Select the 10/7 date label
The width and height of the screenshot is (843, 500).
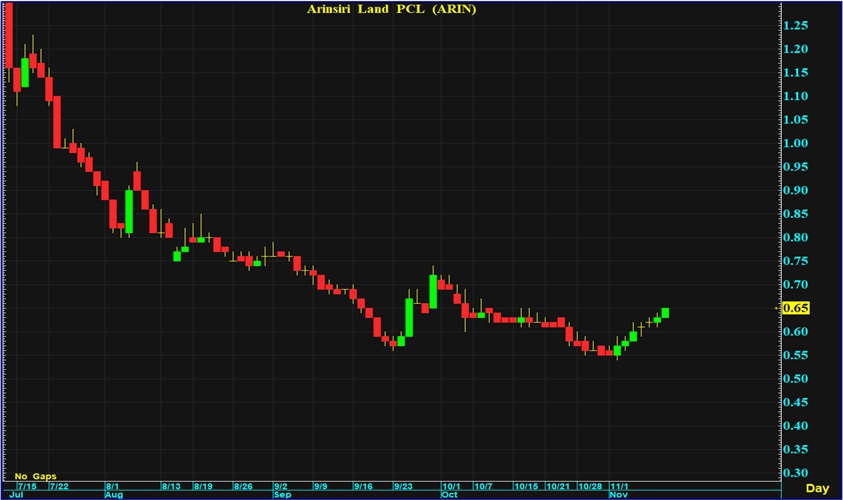[483, 486]
